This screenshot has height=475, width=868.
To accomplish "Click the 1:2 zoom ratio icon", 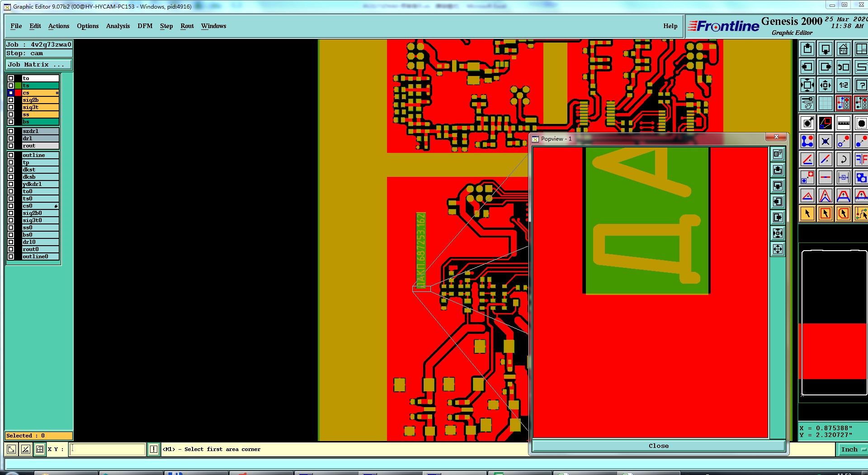I will [x=844, y=85].
